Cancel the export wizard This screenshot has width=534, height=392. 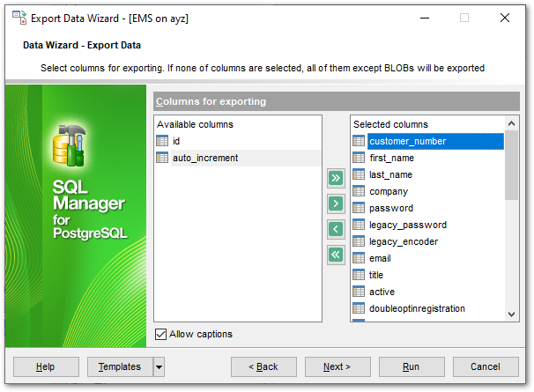[x=485, y=366]
